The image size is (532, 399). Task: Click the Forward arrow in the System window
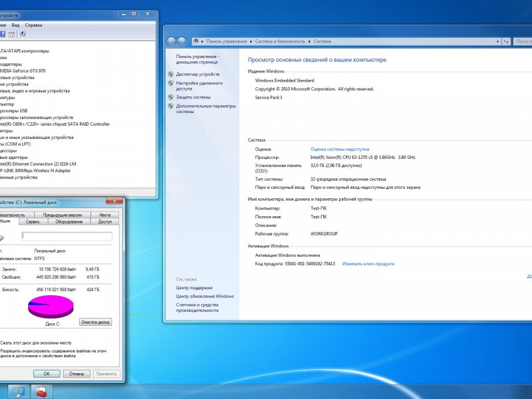(x=182, y=41)
